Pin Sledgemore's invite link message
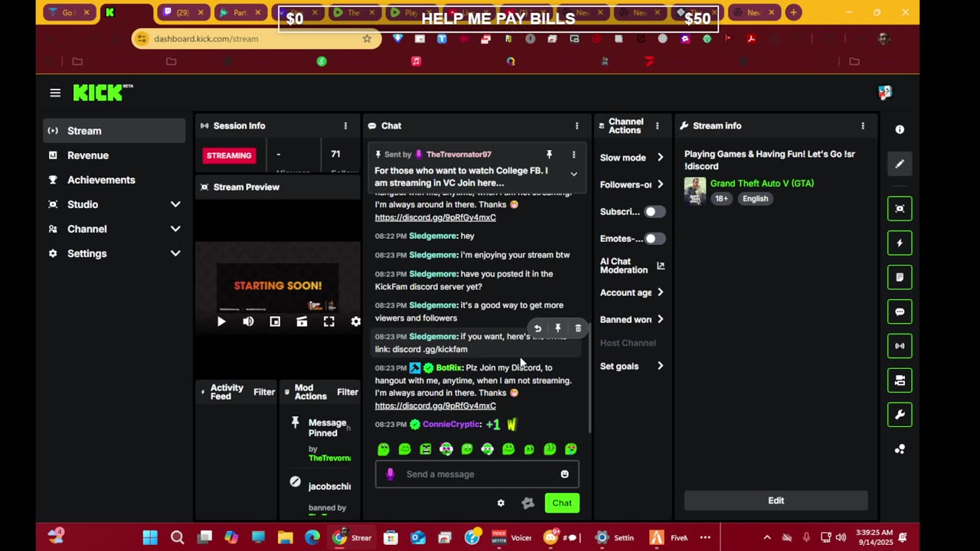This screenshot has width=980, height=551. (557, 328)
